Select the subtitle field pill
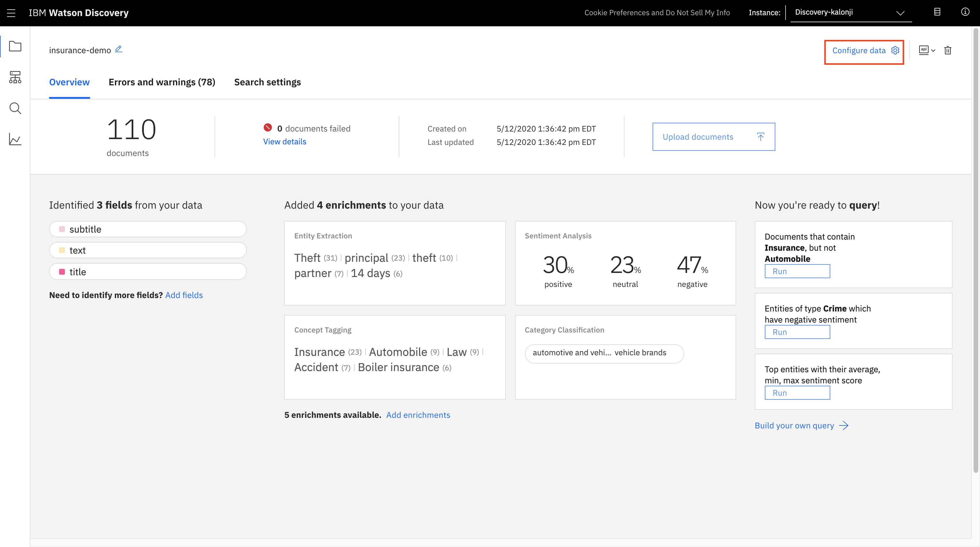Screen dimensions: 980x547 click(x=148, y=229)
